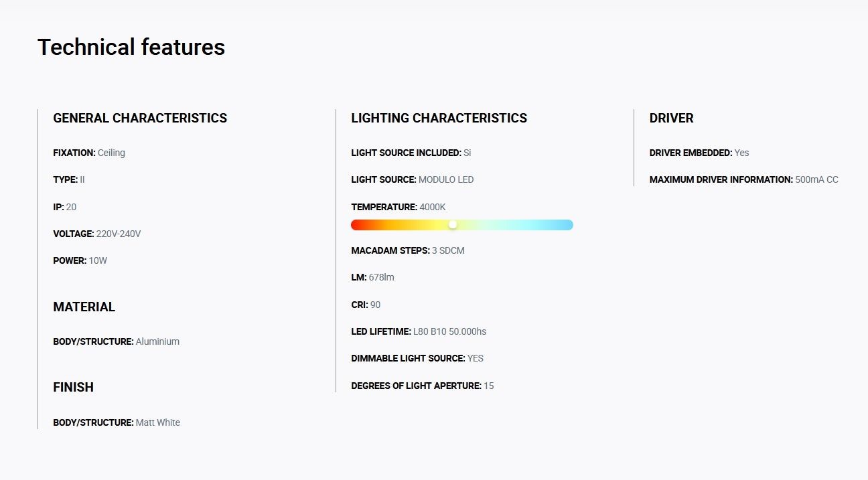Select the Type: II row
Screen dimensions: 868x480
pos(69,179)
